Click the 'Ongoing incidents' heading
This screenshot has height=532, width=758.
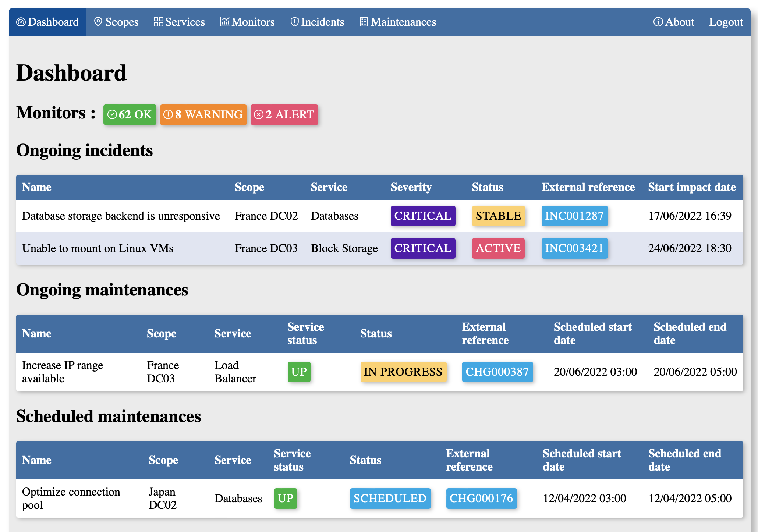[x=85, y=150]
